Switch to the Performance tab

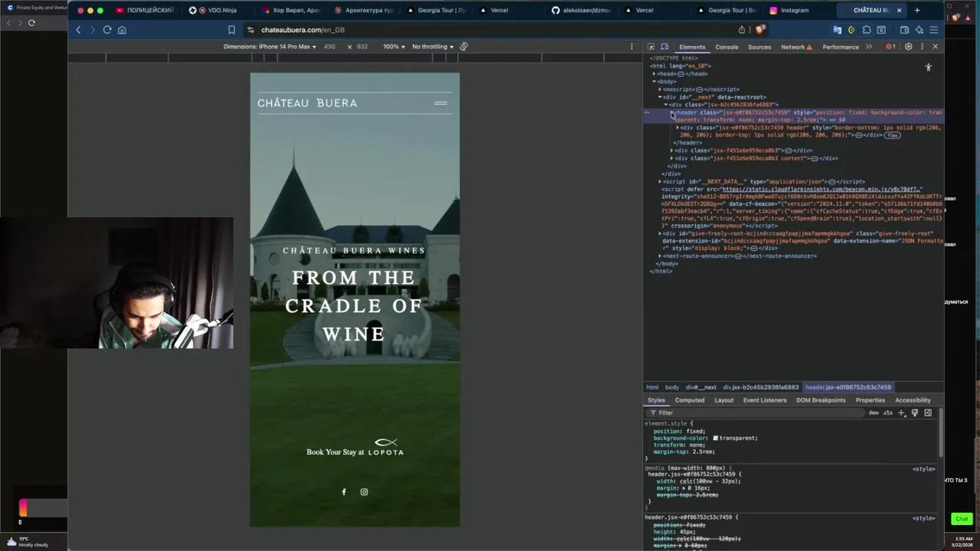(841, 47)
